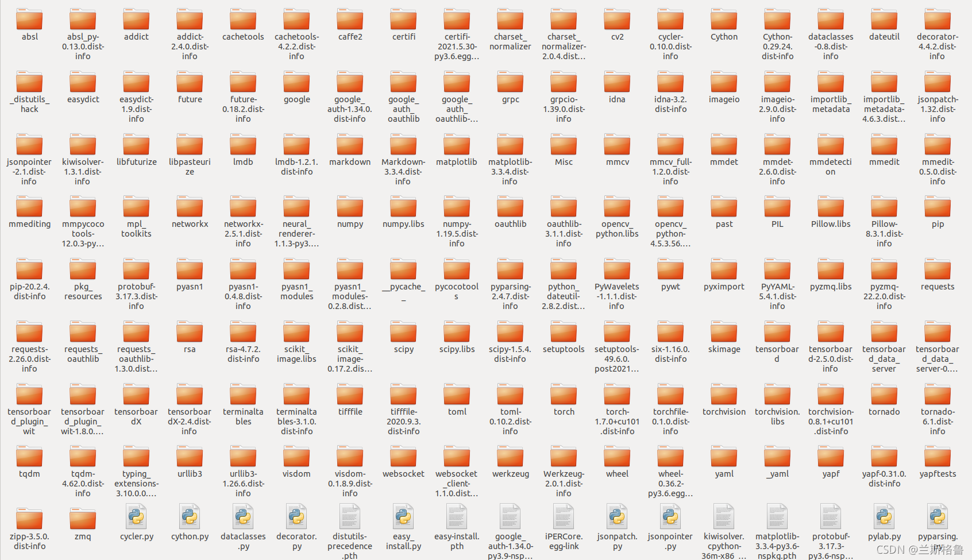
Task: Select the pywt folder
Action: pos(670,269)
